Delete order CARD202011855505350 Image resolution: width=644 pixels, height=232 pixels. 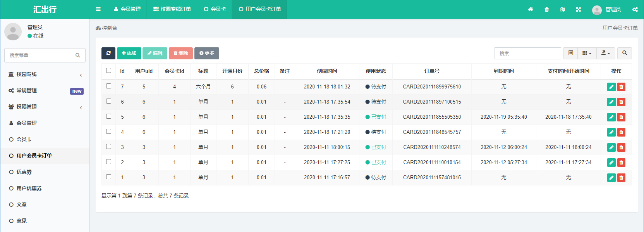621,117
